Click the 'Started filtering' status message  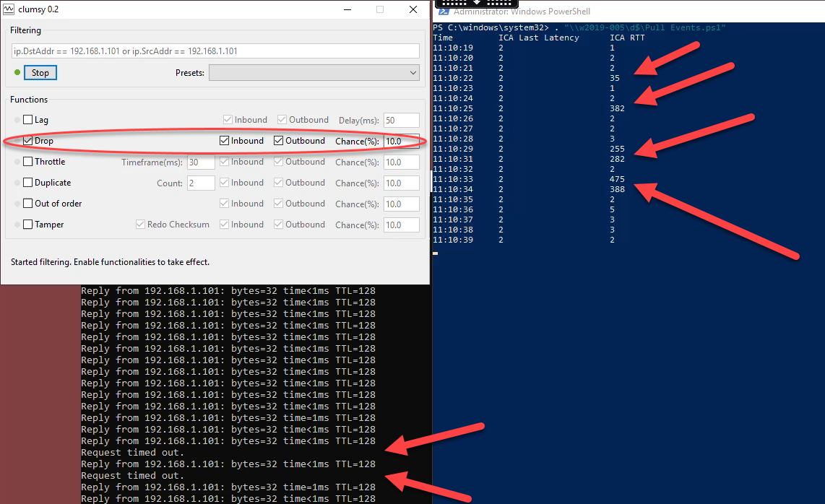110,261
